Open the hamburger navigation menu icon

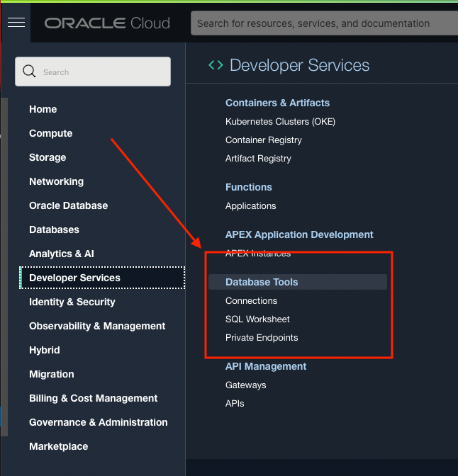coord(16,23)
